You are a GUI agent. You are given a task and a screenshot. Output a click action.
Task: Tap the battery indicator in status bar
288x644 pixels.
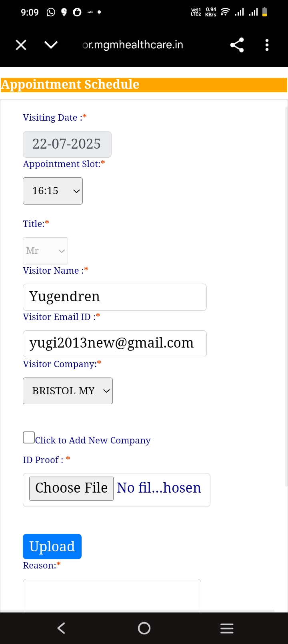click(264, 12)
